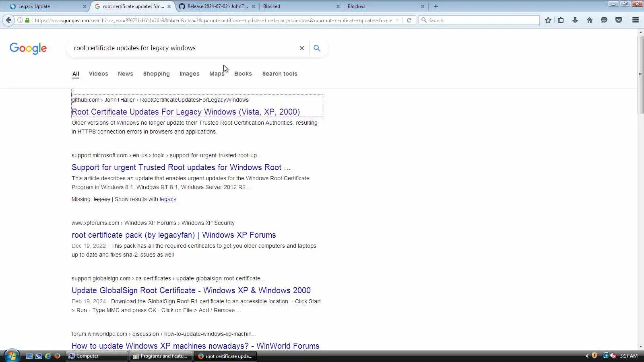
Task: Select the Images search category
Action: click(x=190, y=74)
